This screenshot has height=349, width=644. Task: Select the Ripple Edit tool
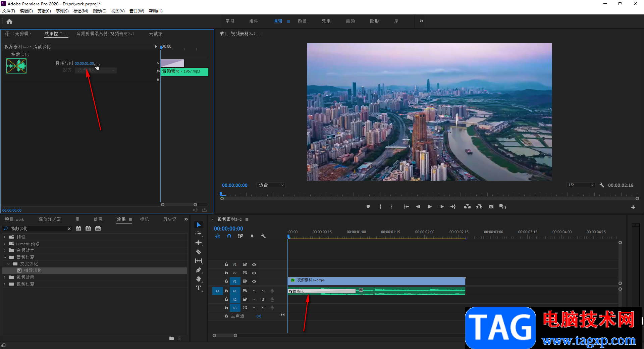pos(199,243)
